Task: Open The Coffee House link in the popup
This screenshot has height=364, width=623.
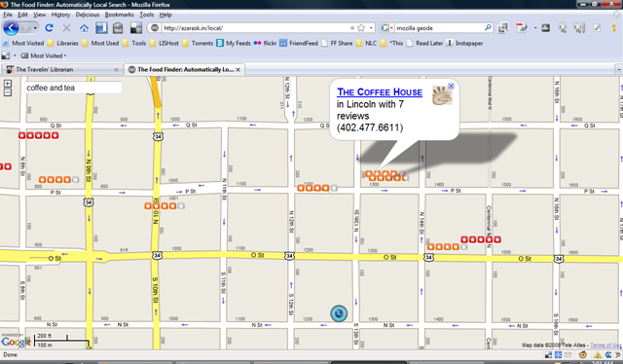Action: tap(380, 91)
